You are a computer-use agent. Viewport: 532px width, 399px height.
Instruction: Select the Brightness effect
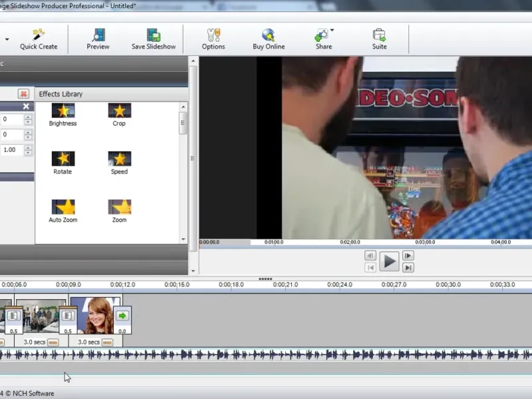pyautogui.click(x=63, y=111)
